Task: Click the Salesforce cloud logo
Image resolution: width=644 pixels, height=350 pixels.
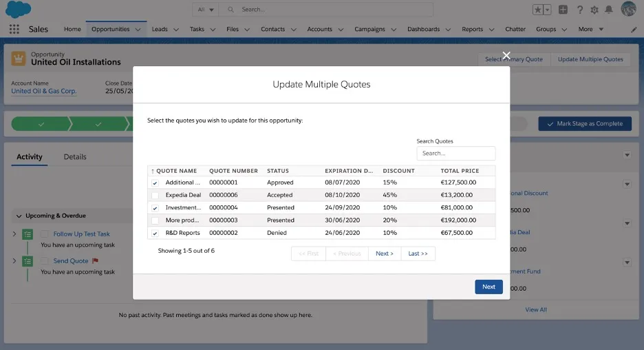Action: click(18, 9)
